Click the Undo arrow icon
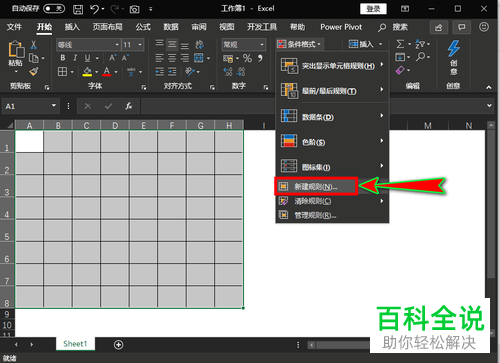Viewport: 500px width, 363px height. 94,9
